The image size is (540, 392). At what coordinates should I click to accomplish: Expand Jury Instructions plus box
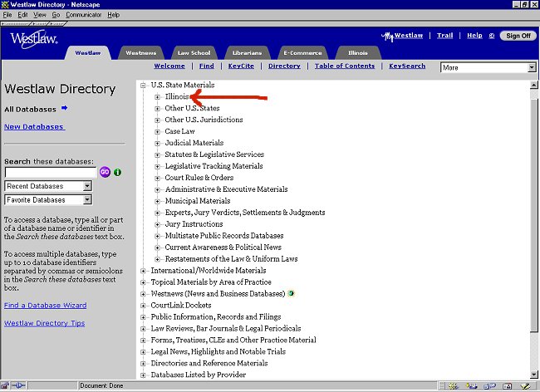coord(157,225)
